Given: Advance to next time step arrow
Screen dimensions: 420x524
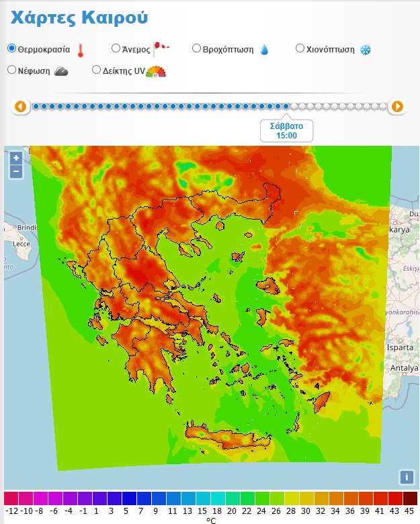Looking at the screenshot, I should pos(397,106).
